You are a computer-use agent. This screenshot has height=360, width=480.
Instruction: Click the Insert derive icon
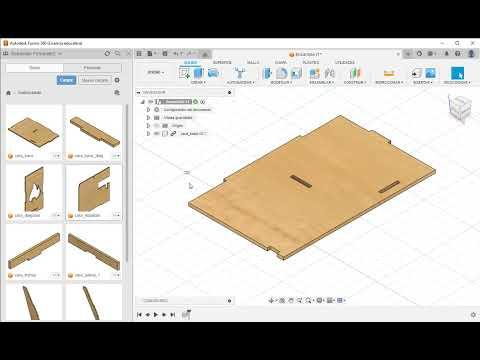(x=416, y=73)
